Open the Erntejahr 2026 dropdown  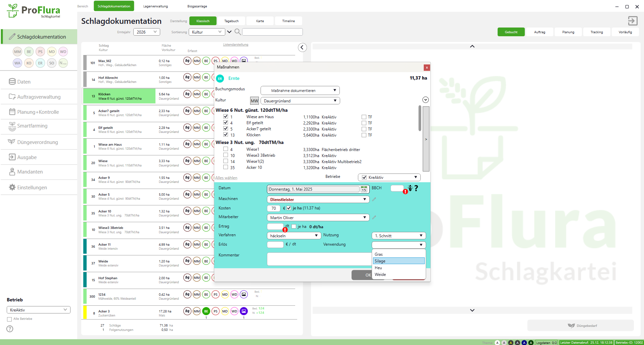(146, 32)
